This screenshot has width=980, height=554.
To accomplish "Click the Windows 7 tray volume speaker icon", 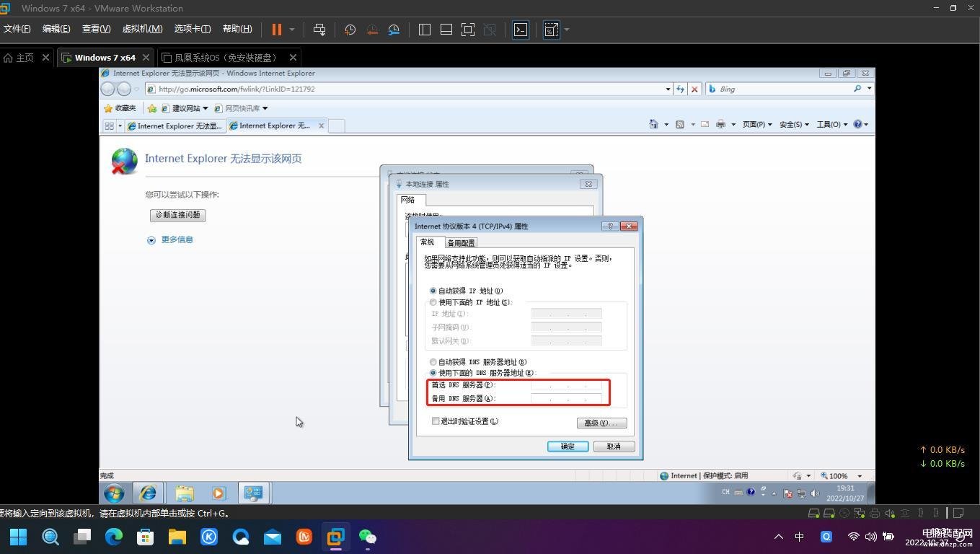I will (x=815, y=493).
